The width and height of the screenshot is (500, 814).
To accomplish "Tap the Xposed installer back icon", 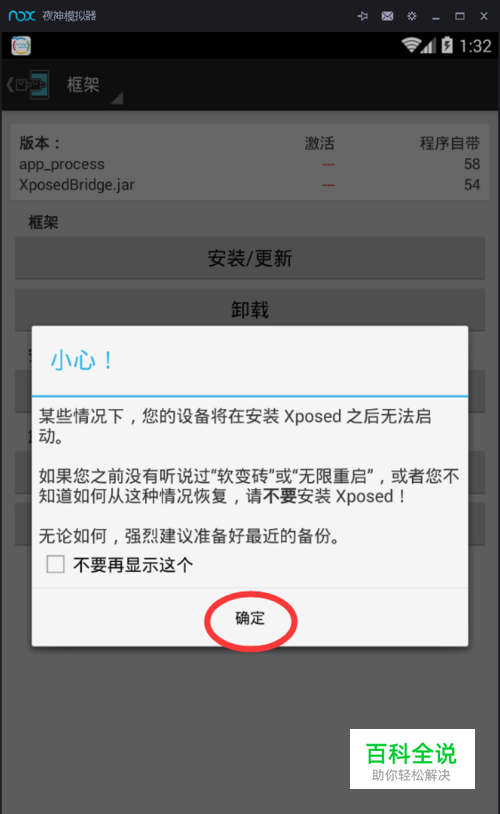I will tap(29, 85).
